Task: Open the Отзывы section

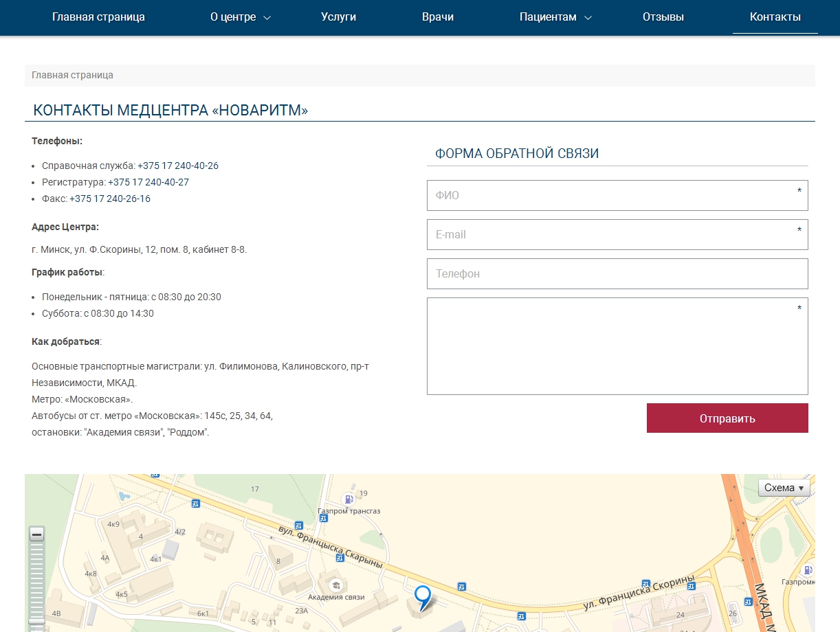Action: pos(663,17)
